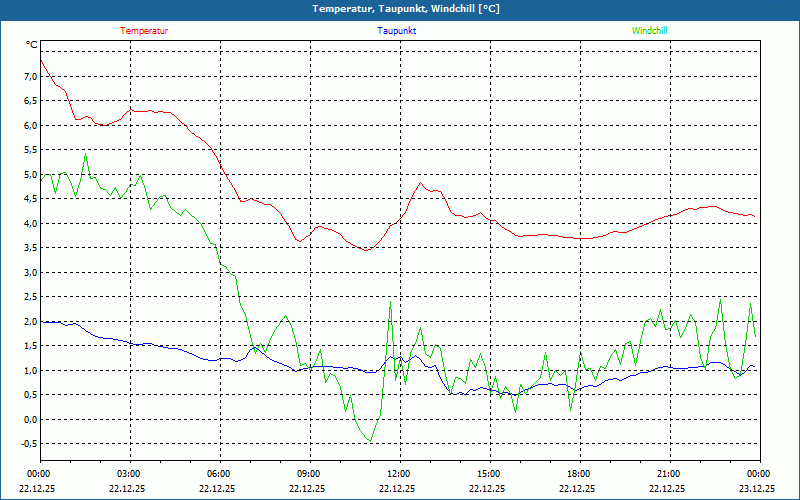Screen dimensions: 800x500
Task: Click the 21:00 time axis label
Action: pos(667,474)
